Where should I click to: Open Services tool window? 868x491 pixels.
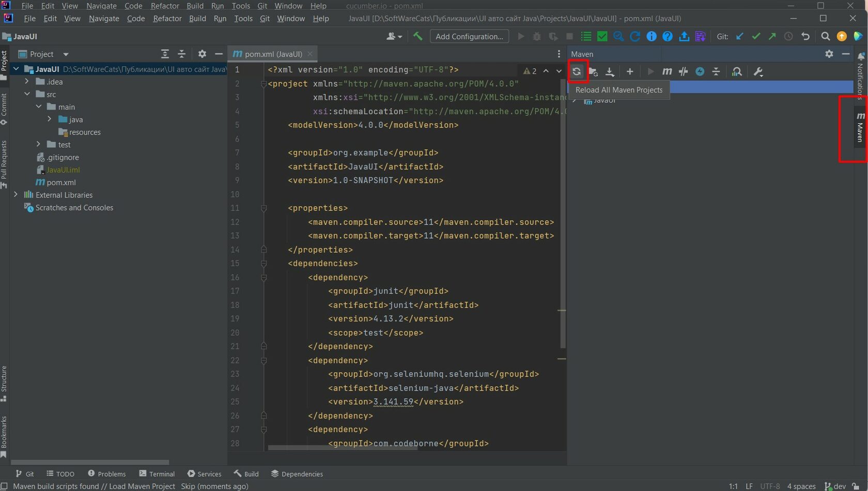204,474
